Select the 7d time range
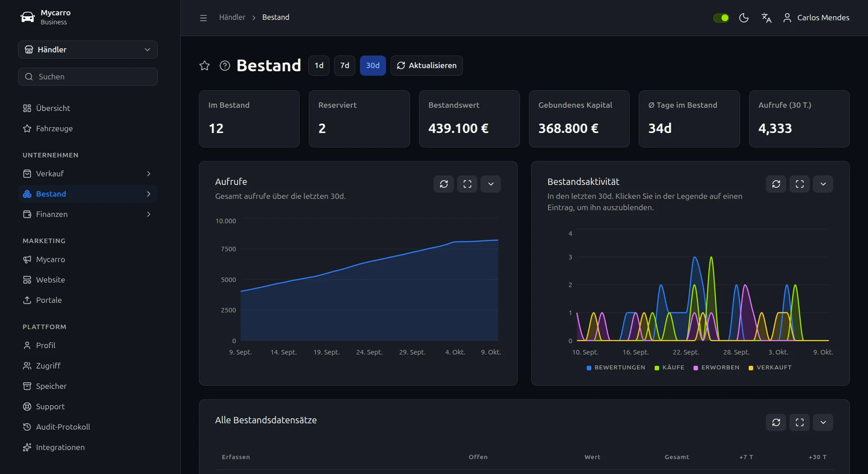The height and width of the screenshot is (474, 868). [345, 66]
